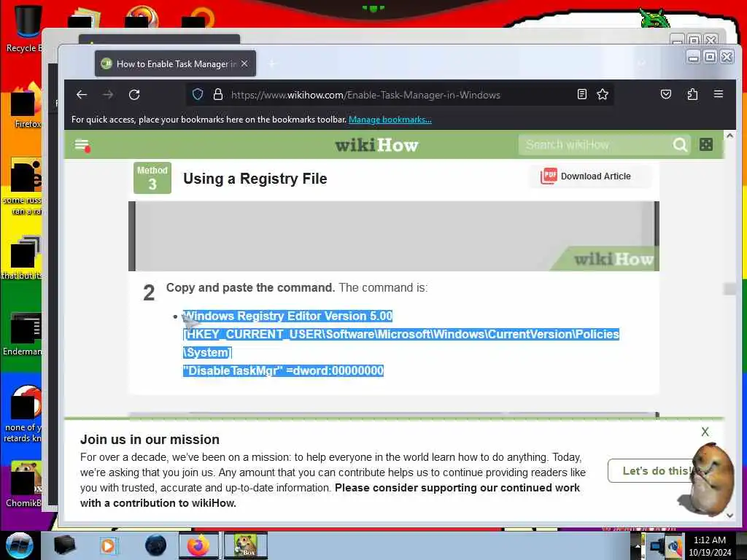Show hidden tray icons arrow
Screen dimensions: 747x560
click(637, 546)
